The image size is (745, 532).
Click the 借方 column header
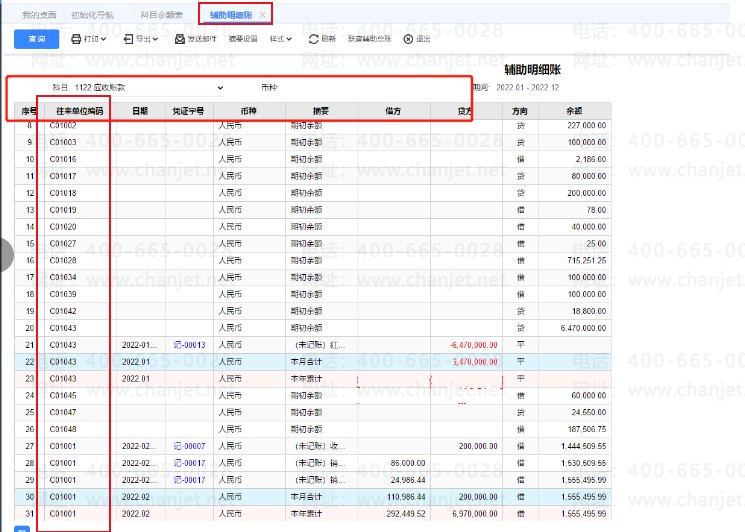point(393,111)
